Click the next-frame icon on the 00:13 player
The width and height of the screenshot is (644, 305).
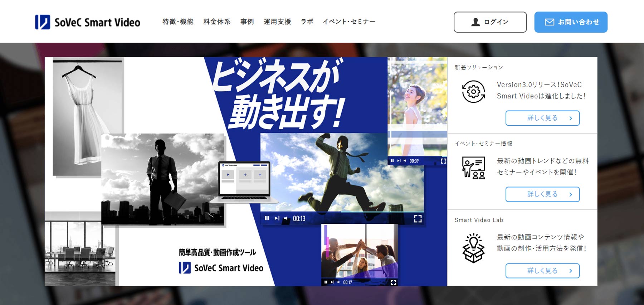pos(277,218)
